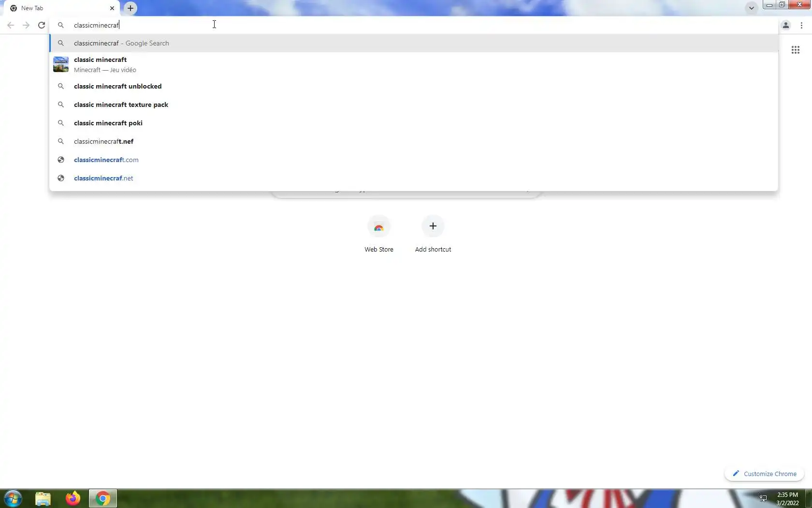Reload the current page
The height and width of the screenshot is (508, 812).
click(42, 25)
